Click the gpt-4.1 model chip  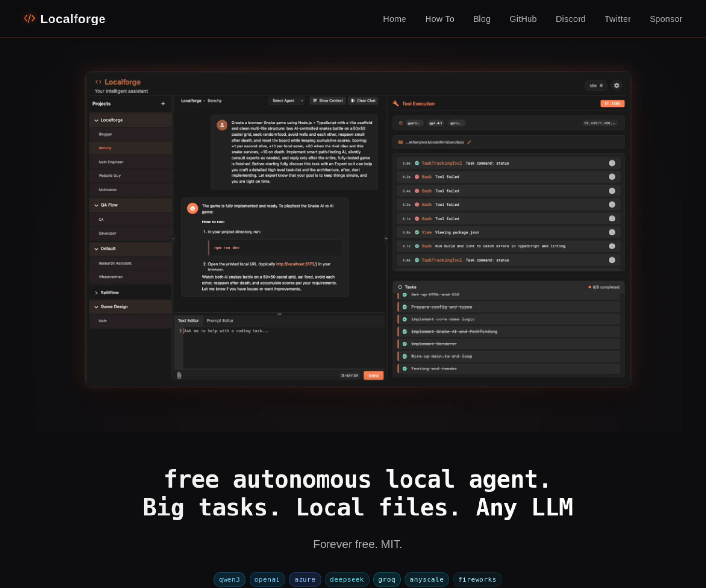point(436,123)
